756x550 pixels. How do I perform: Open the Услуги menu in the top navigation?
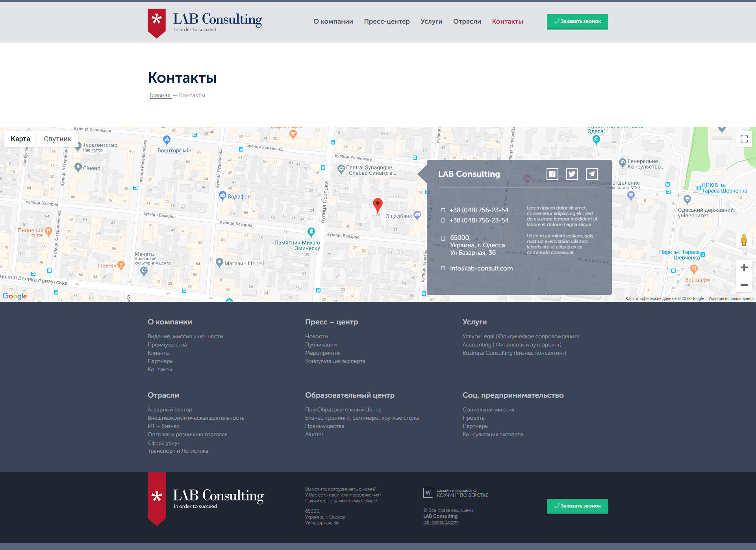click(x=431, y=22)
